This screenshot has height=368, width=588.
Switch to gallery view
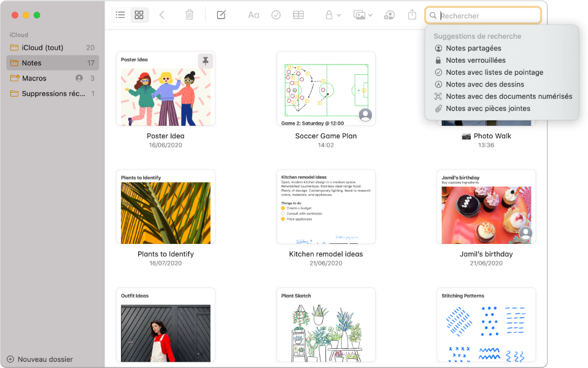click(139, 15)
